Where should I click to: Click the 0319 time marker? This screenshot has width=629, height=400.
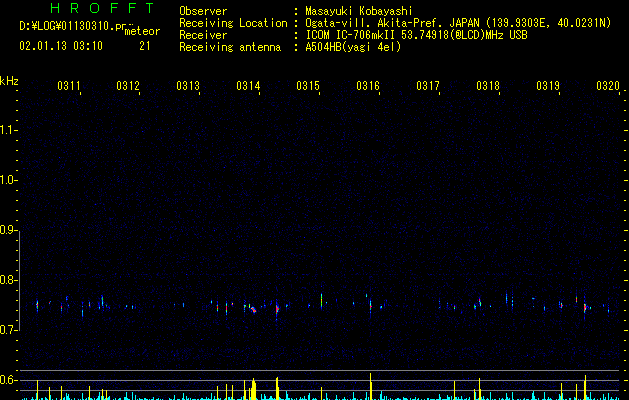[548, 86]
